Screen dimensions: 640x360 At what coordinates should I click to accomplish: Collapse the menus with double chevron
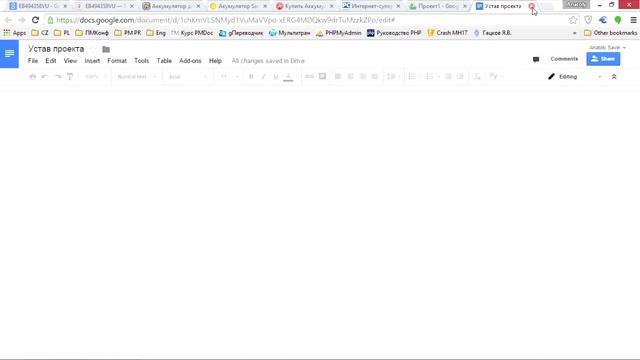614,77
